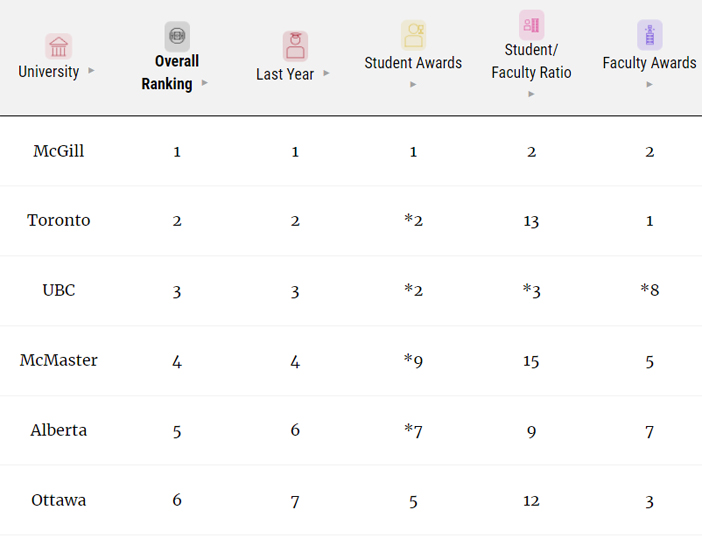Click the Faculty Awards icon

pyautogui.click(x=649, y=35)
